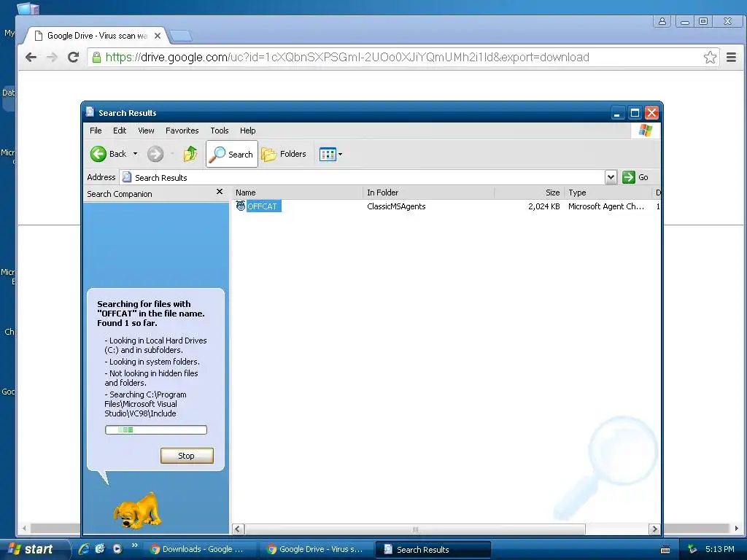Click Chrome user profile icon

[x=662, y=21]
